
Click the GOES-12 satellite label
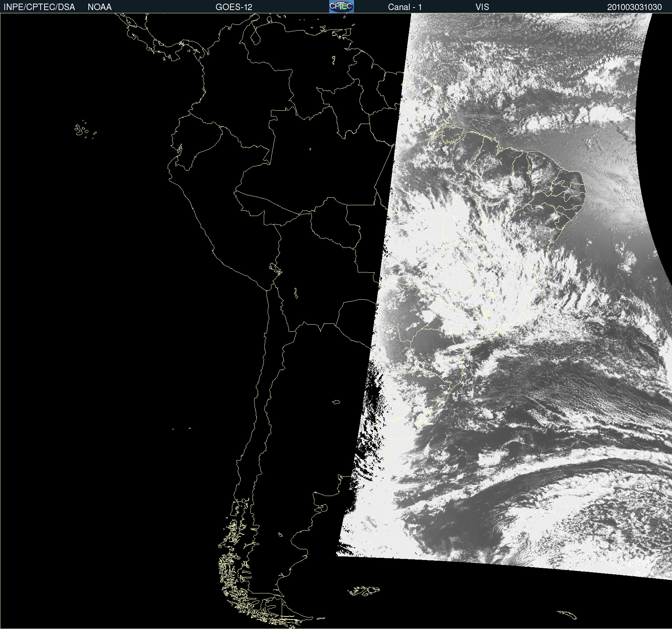234,7
